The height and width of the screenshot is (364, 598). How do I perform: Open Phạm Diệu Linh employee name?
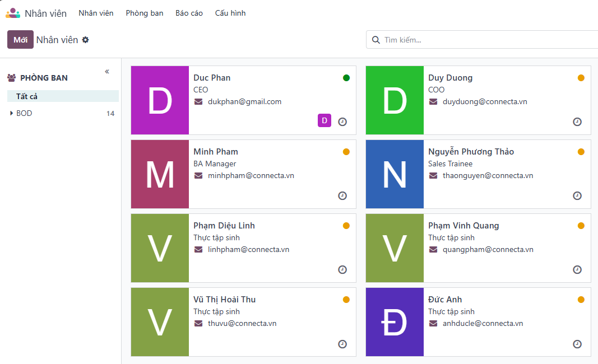coord(224,226)
